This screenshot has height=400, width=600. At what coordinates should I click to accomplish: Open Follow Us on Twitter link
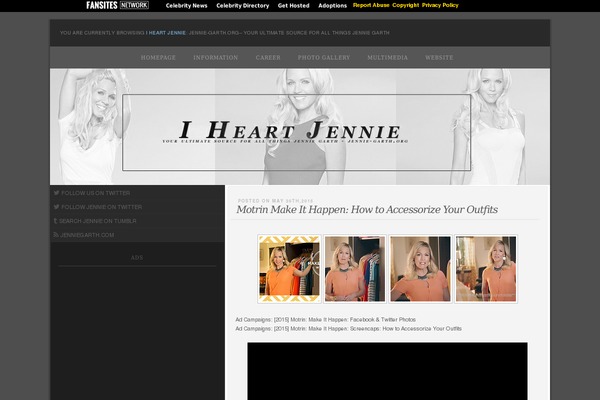point(96,193)
